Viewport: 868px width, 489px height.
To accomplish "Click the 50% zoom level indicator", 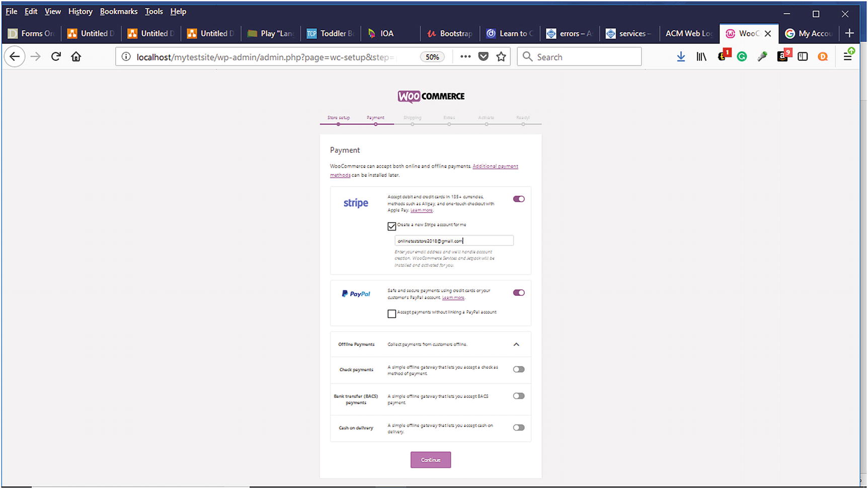I will pos(432,57).
